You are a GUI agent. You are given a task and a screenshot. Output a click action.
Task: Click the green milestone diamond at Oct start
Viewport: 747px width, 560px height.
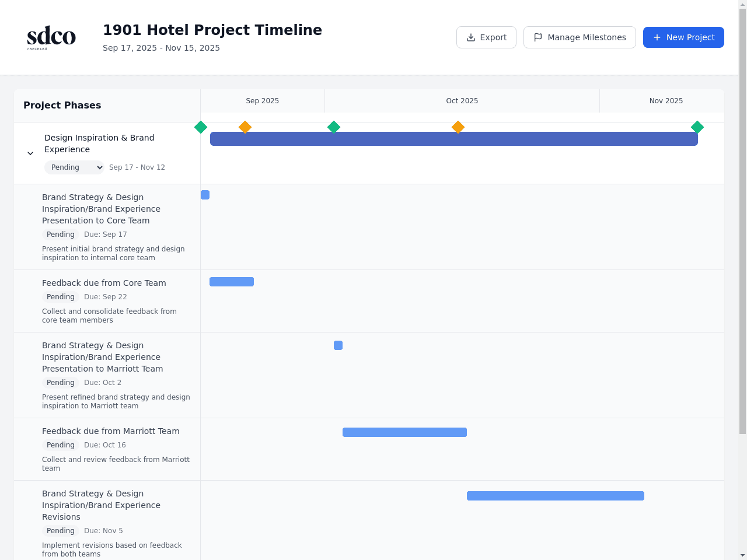[334, 127]
